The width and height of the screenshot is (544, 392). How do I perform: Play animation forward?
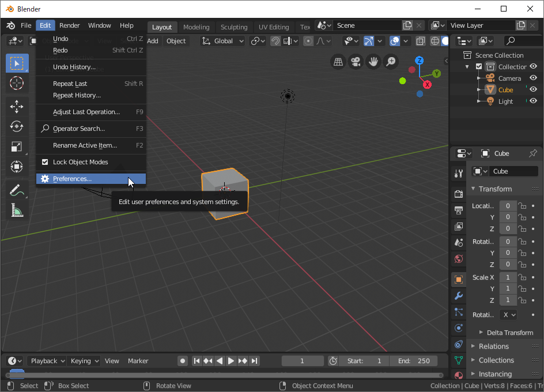[x=231, y=361]
